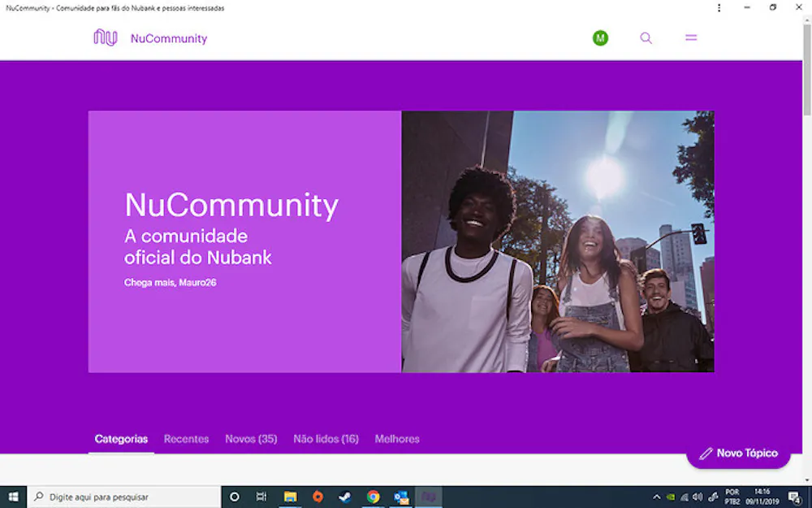Open Google Chrome from the taskbar
Viewport: 812px width, 508px height.
tap(373, 497)
